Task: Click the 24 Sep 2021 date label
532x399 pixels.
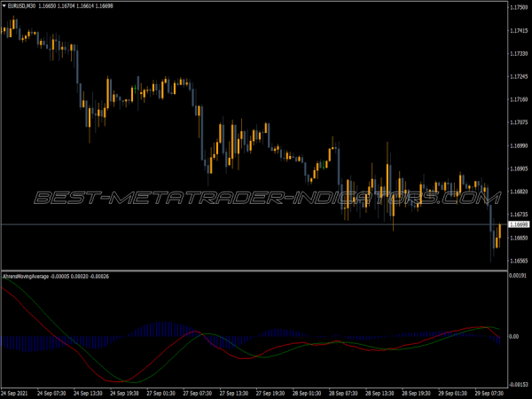Action: pos(14,393)
